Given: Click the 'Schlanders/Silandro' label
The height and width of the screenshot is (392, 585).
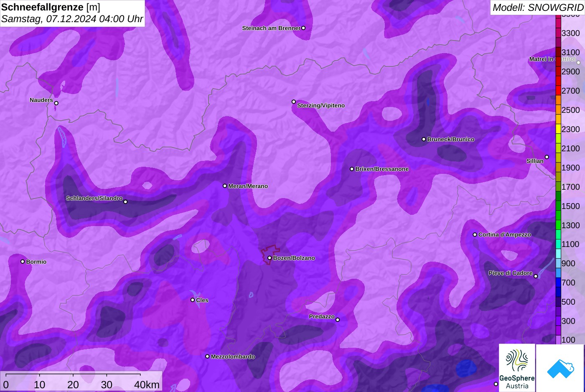Looking at the screenshot, I should [94, 198].
